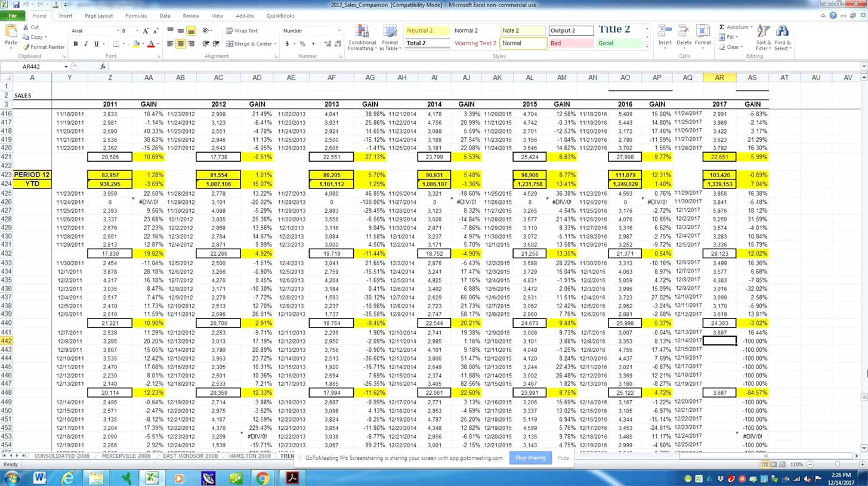The image size is (868, 486).
Task: Click the yellow Fill Color swatch button
Action: (136, 44)
